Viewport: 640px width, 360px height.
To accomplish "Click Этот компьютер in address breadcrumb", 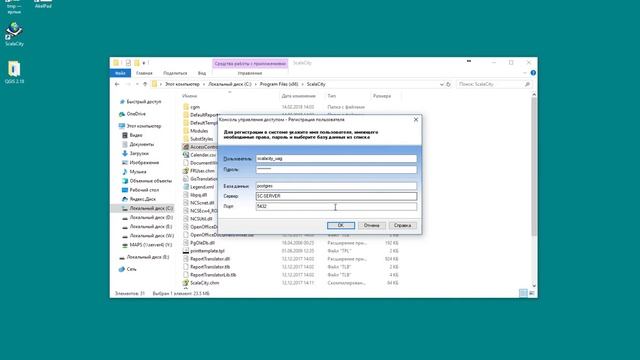I will point(182,84).
